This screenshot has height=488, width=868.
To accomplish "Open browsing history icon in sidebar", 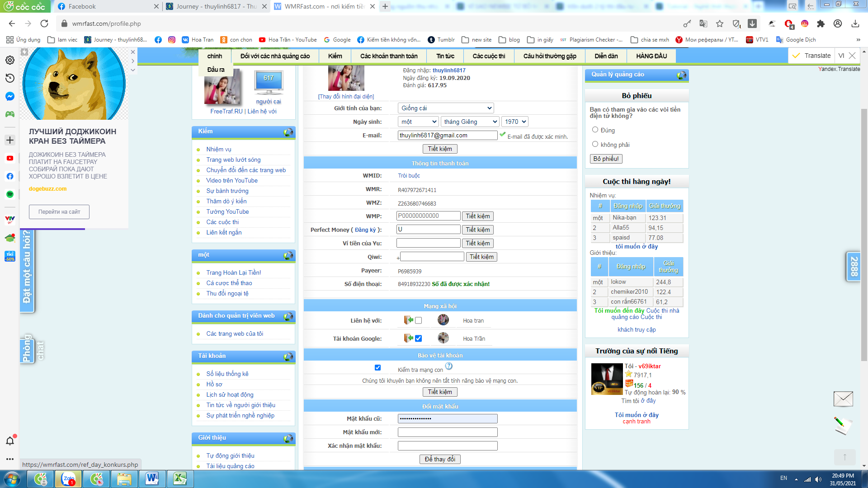I will [9, 78].
